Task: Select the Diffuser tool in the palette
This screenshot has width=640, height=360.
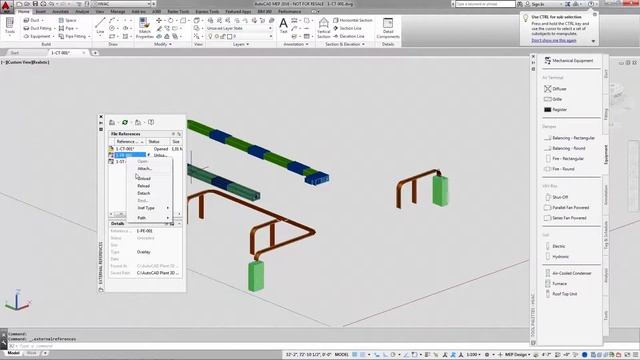Action: [x=555, y=89]
